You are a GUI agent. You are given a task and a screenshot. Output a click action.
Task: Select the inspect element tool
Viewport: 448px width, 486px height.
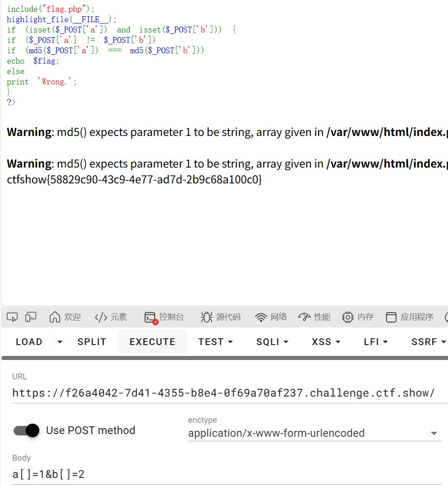pyautogui.click(x=12, y=317)
